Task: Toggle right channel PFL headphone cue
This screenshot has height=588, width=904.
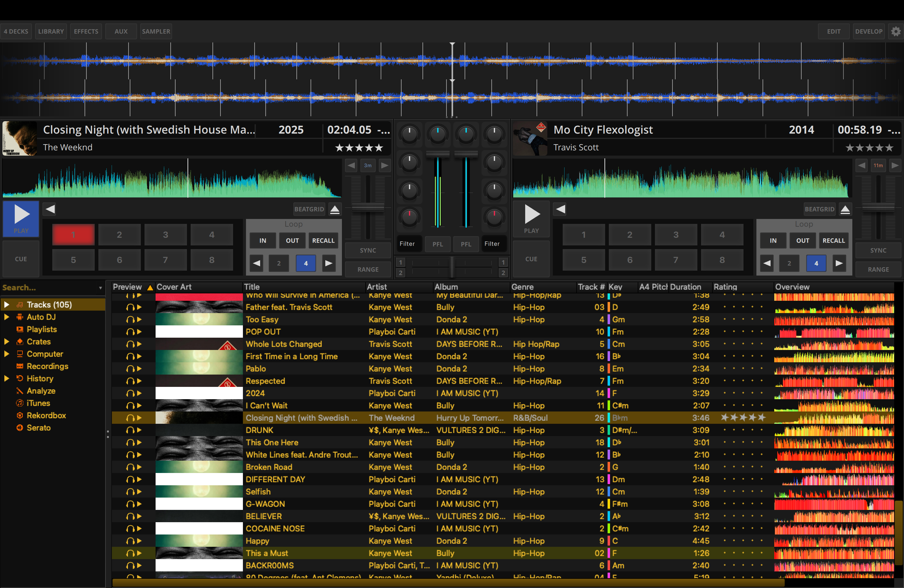Action: coord(466,244)
